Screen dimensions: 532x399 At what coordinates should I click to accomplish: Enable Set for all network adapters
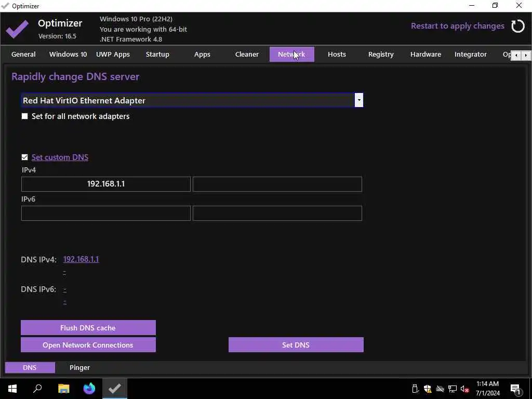click(24, 116)
